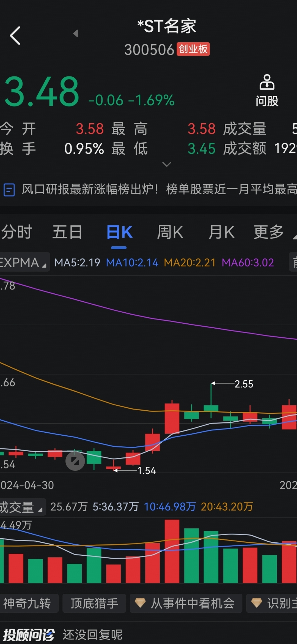Click the MA10:2.14 value

pos(132,263)
